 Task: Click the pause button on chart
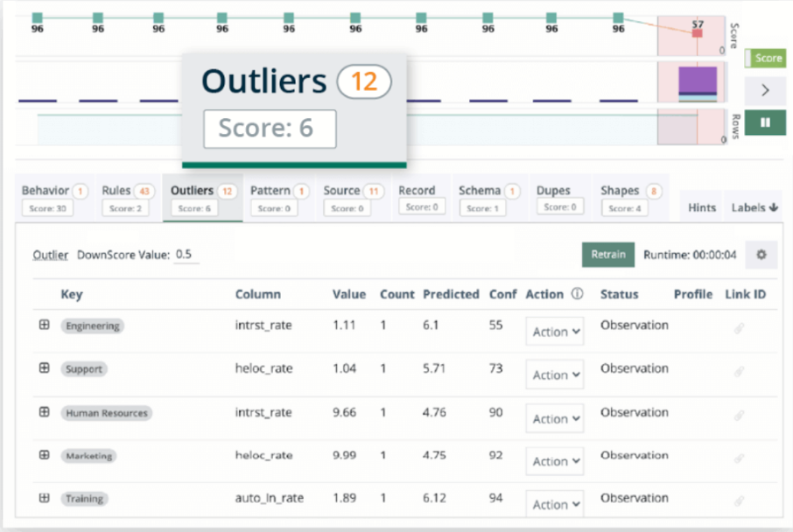[x=765, y=122]
